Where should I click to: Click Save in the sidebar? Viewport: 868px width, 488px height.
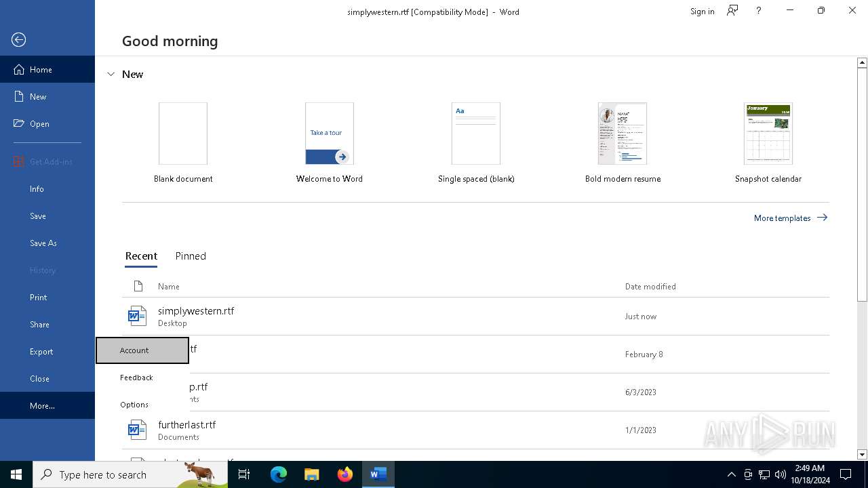47,216
